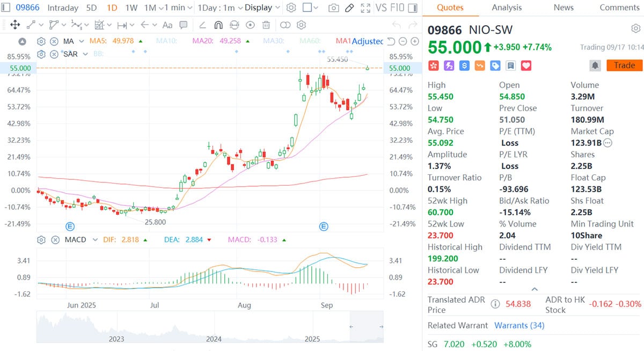
Task: Take a chart screenshot with the camera icon
Action: pyautogui.click(x=334, y=8)
